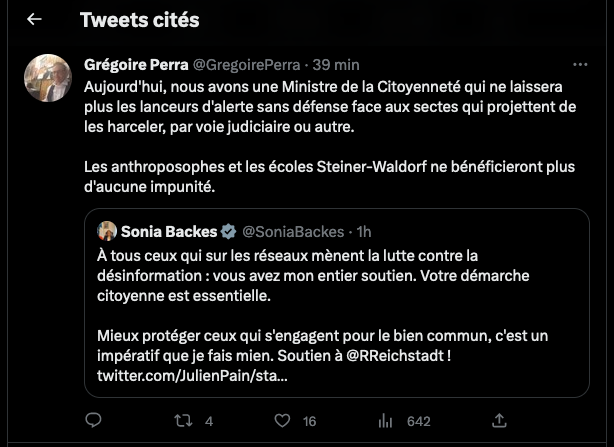Click the share upload icon
This screenshot has height=447, width=614.
(x=499, y=420)
